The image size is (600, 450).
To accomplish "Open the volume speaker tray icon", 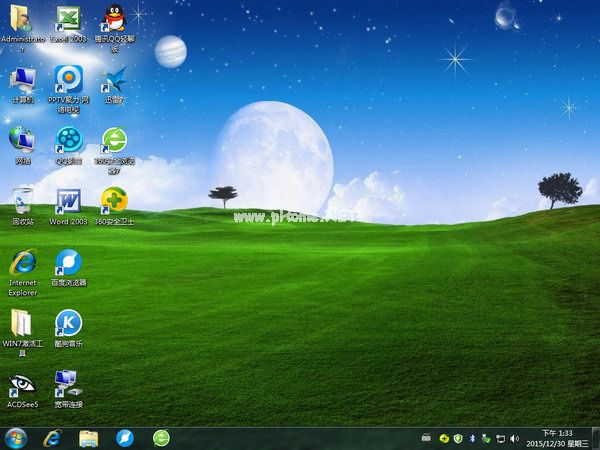I will [x=514, y=439].
